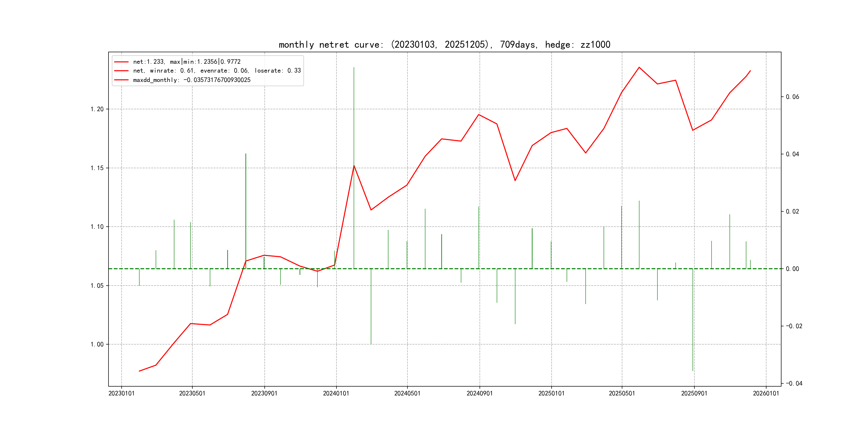Click the 1.00 left axis tick label

click(x=97, y=344)
